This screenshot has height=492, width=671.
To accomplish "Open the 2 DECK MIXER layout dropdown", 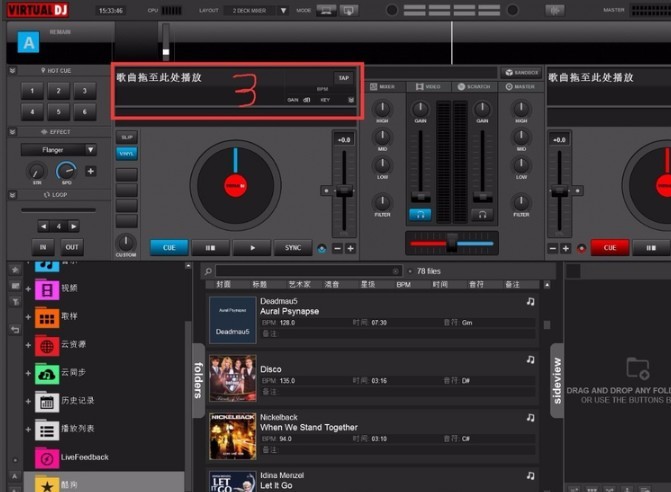I will [x=256, y=10].
